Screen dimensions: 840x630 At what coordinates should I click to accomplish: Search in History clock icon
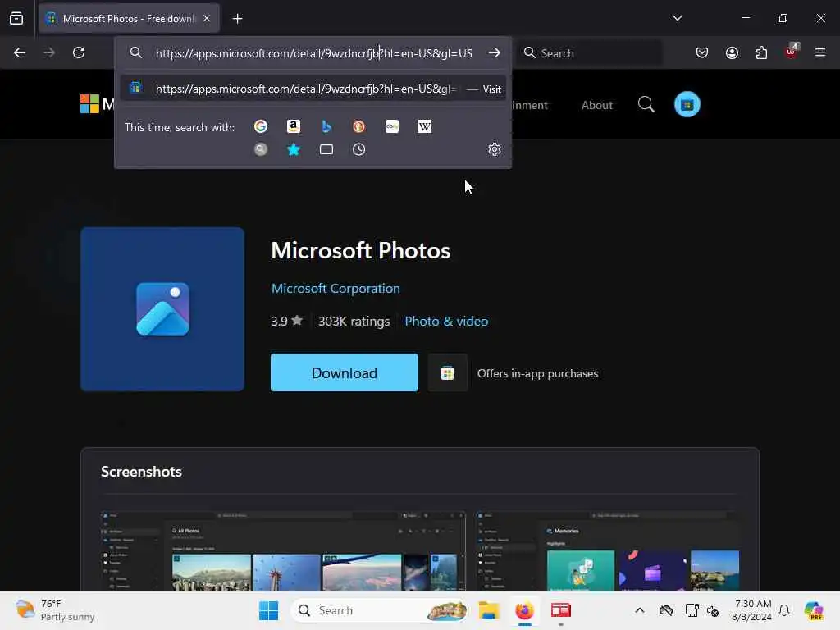click(x=359, y=149)
